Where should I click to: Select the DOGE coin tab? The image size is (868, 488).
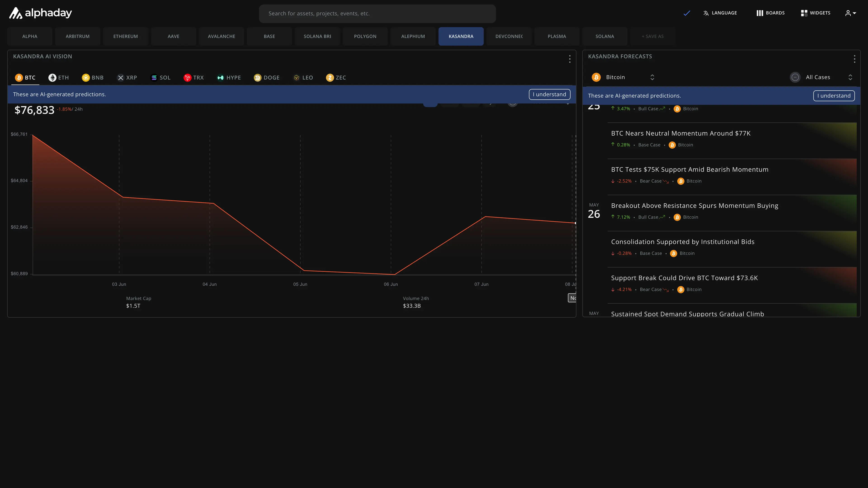pyautogui.click(x=267, y=78)
